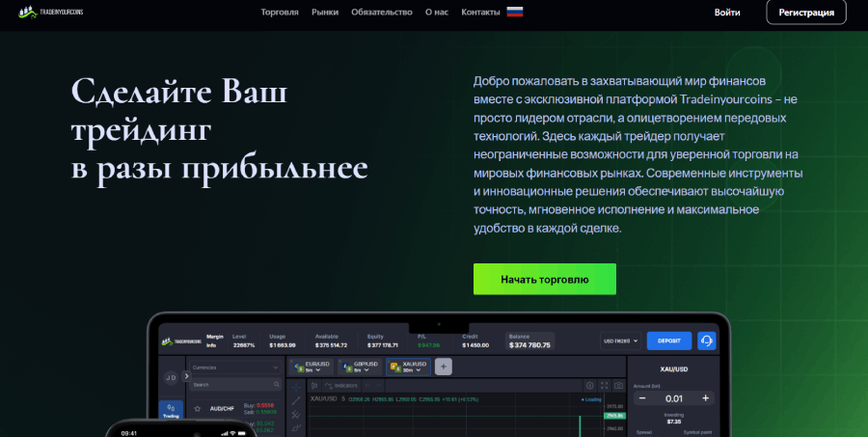Expand the sidebar with the chevron arrow
This screenshot has height=437, width=868.
(x=186, y=375)
